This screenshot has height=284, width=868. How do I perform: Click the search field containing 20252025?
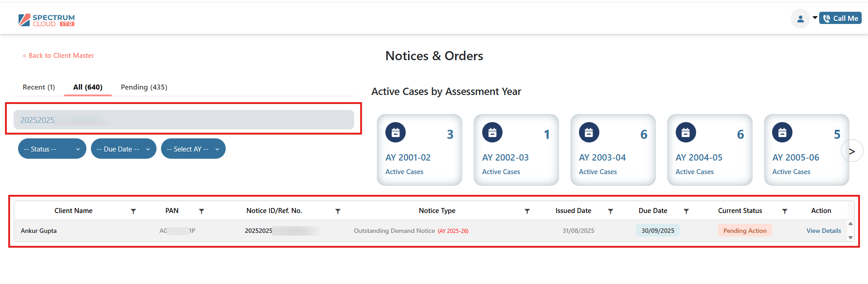point(184,120)
